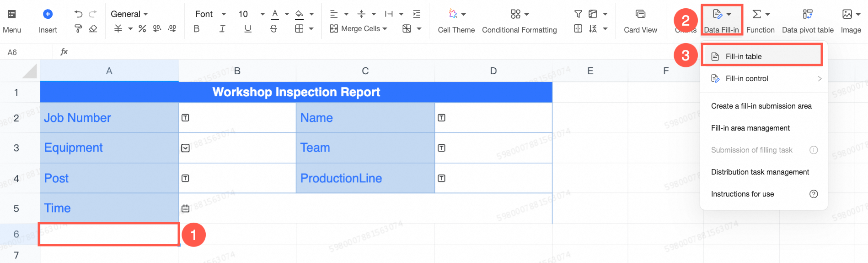
Task: Choose Fill-in area management
Action: click(x=750, y=128)
